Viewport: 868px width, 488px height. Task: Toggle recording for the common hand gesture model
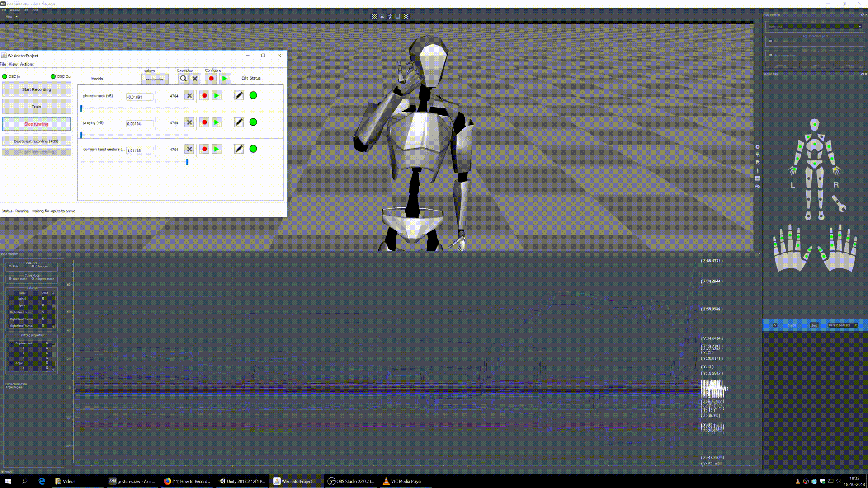coord(204,149)
